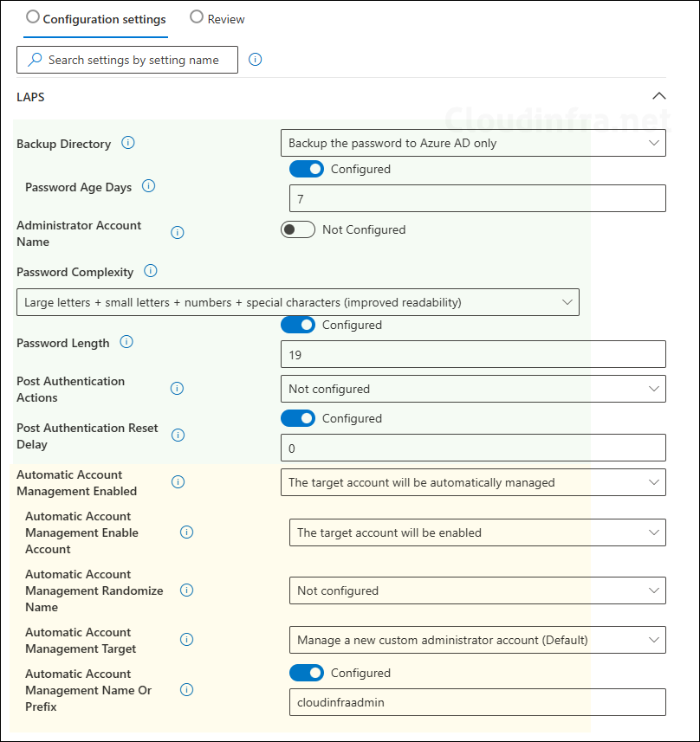The image size is (700, 742).
Task: Show info for Administrator Account Name
Action: (178, 232)
